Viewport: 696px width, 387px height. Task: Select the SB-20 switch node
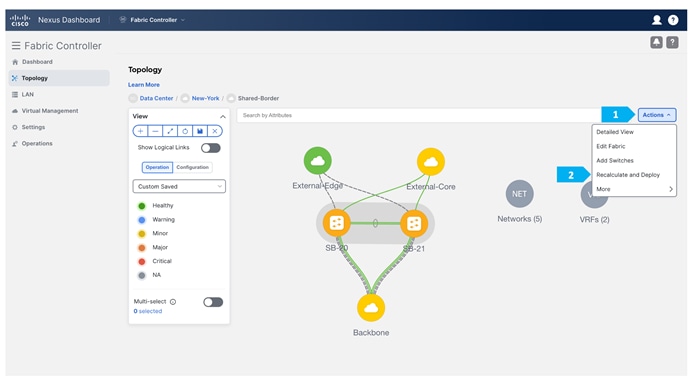[336, 223]
